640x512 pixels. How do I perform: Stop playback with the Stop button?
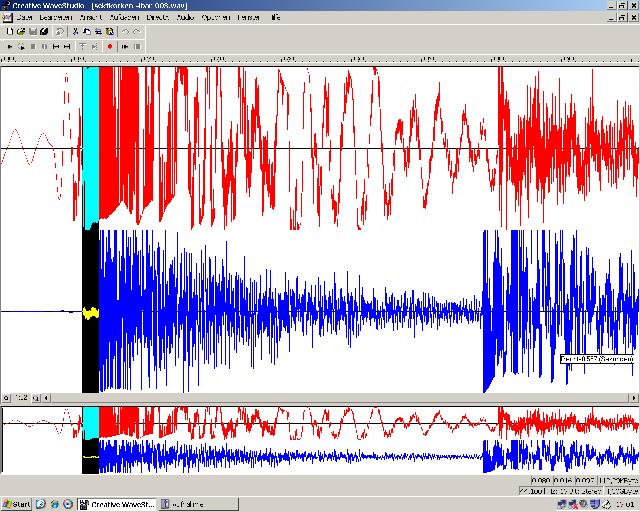coord(33,47)
